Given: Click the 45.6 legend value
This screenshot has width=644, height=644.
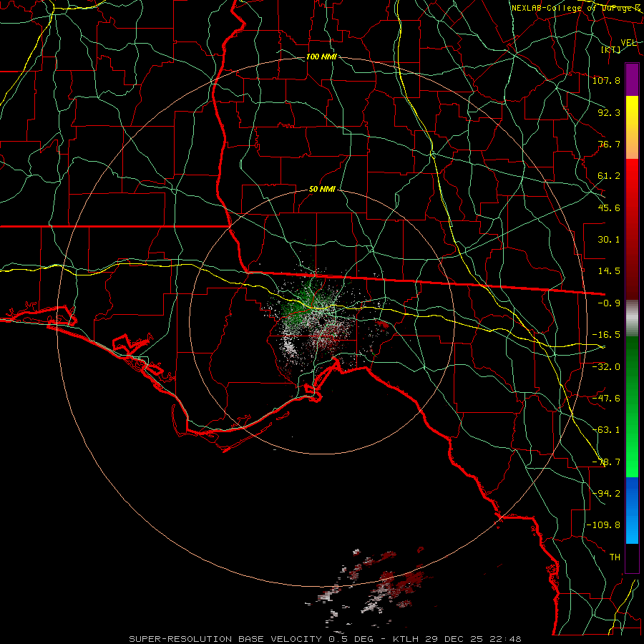Looking at the screenshot, I should click(609, 208).
